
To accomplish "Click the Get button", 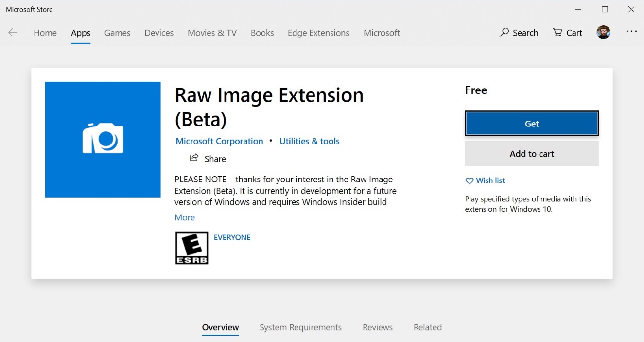I will pyautogui.click(x=532, y=124).
